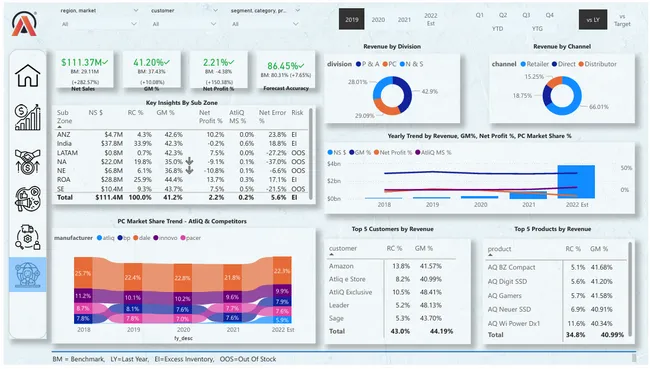Click the Top 5 Products table scrollbar
The height and width of the screenshot is (369, 650).
[x=630, y=288]
